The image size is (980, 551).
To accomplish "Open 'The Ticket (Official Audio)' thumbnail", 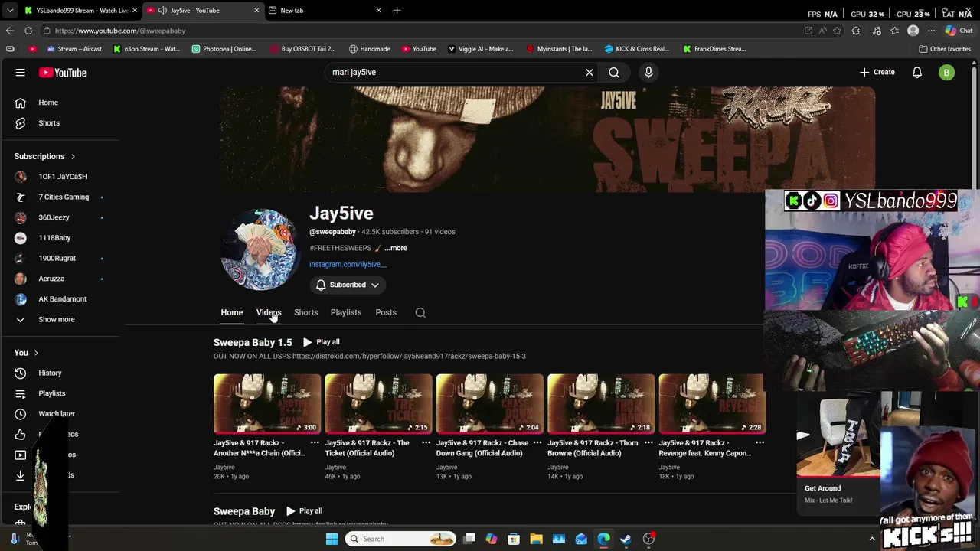I will point(378,404).
